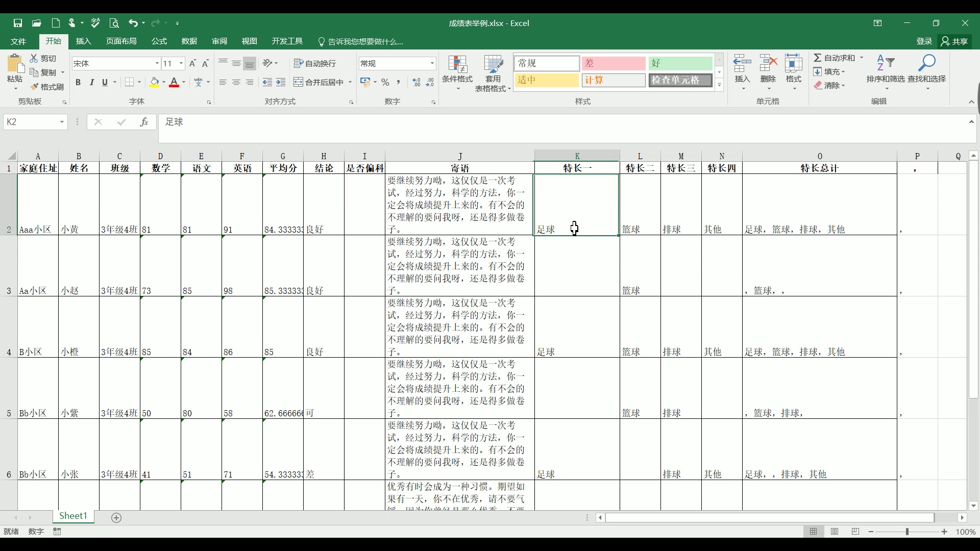The height and width of the screenshot is (551, 980).
Task: Apply the Neutral (适中) cell style
Action: click(x=547, y=80)
